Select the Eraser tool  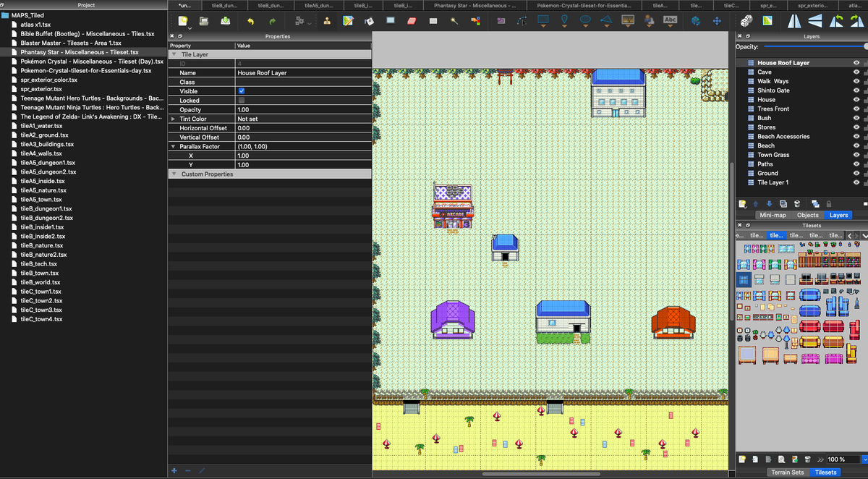(412, 21)
